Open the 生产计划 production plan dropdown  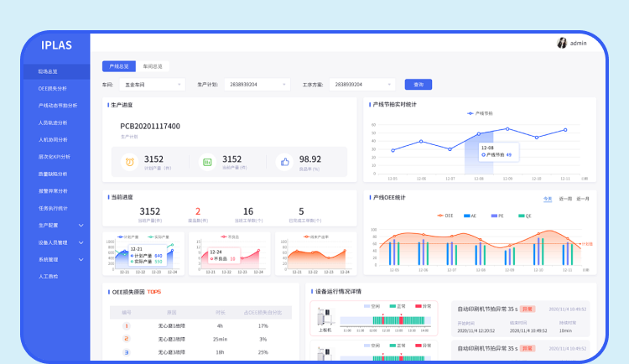[x=257, y=85]
